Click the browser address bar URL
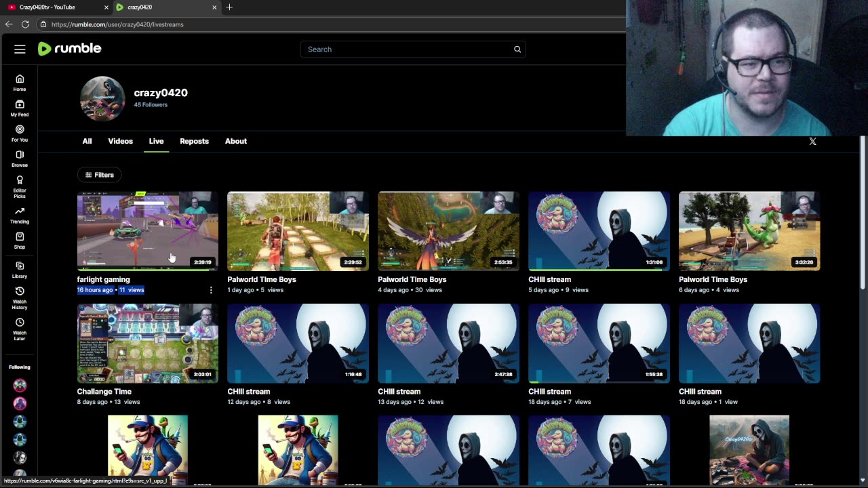The height and width of the screenshot is (488, 868). pyautogui.click(x=117, y=24)
